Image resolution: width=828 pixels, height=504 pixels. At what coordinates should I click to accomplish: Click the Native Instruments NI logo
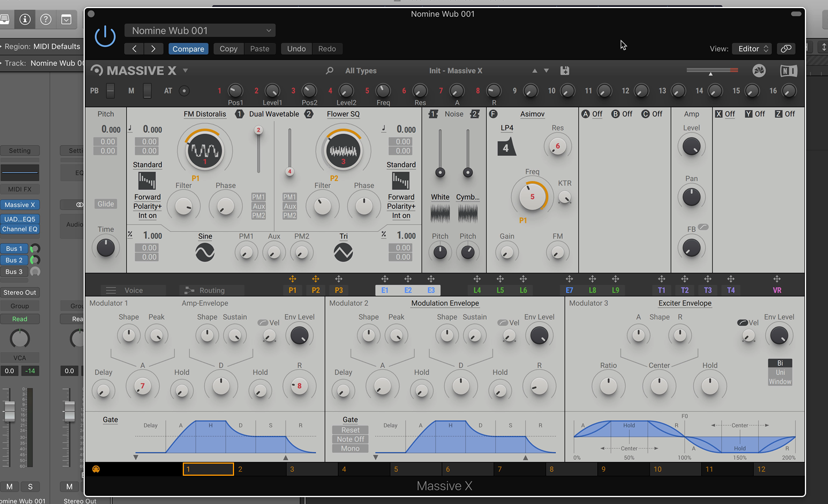pyautogui.click(x=788, y=71)
